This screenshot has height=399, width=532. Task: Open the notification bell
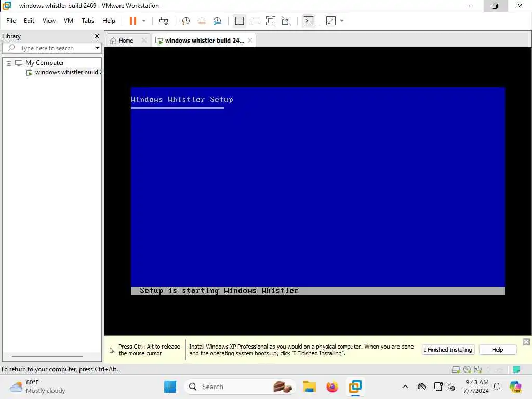pyautogui.click(x=497, y=387)
